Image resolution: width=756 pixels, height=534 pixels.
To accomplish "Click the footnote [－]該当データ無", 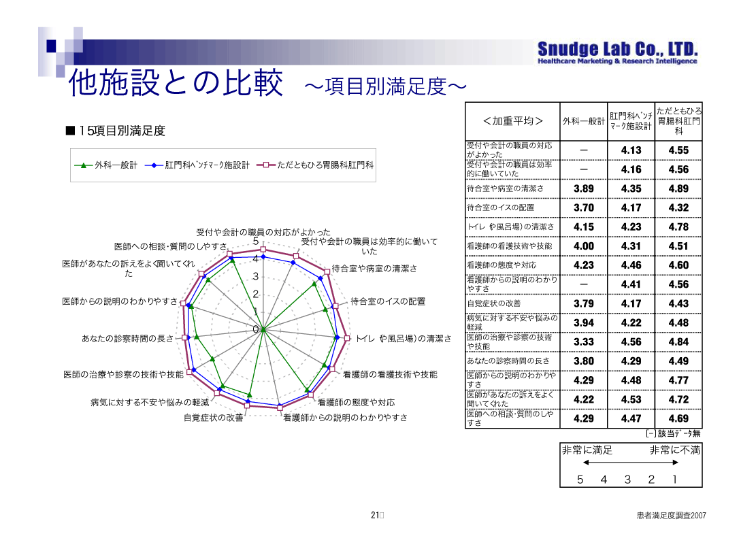I will pos(673,434).
